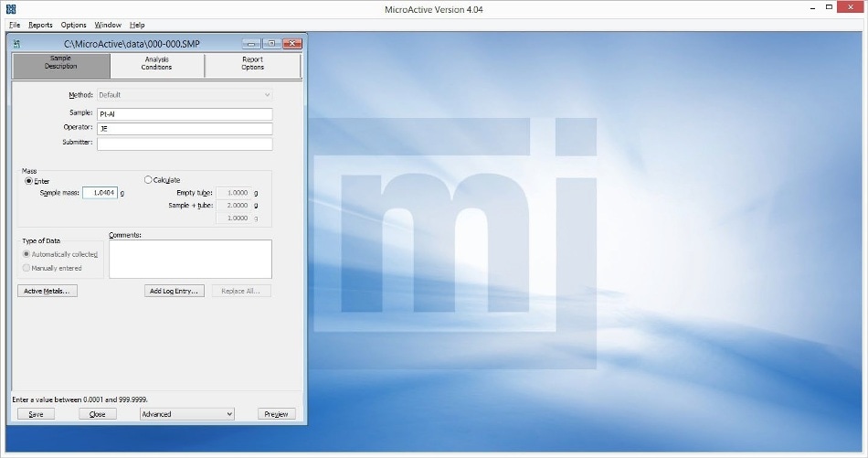Click the Preview button

point(276,414)
